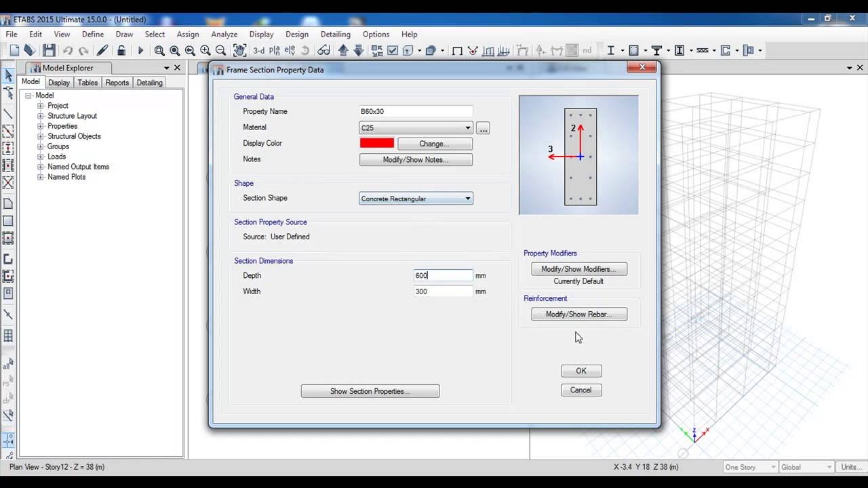Screen dimensions: 868x488
Task: Click the section preview thumbnail
Action: click(x=578, y=155)
